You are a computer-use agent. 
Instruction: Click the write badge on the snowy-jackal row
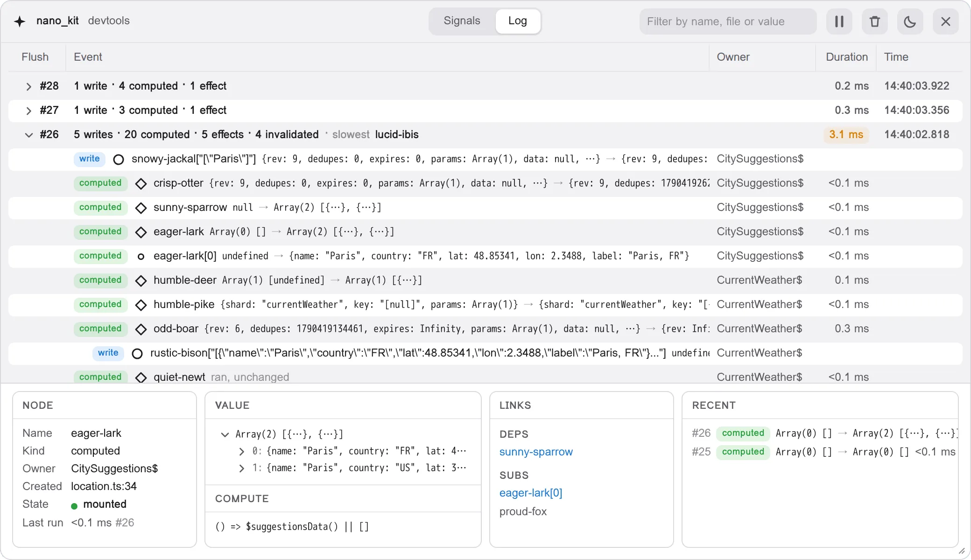(90, 159)
